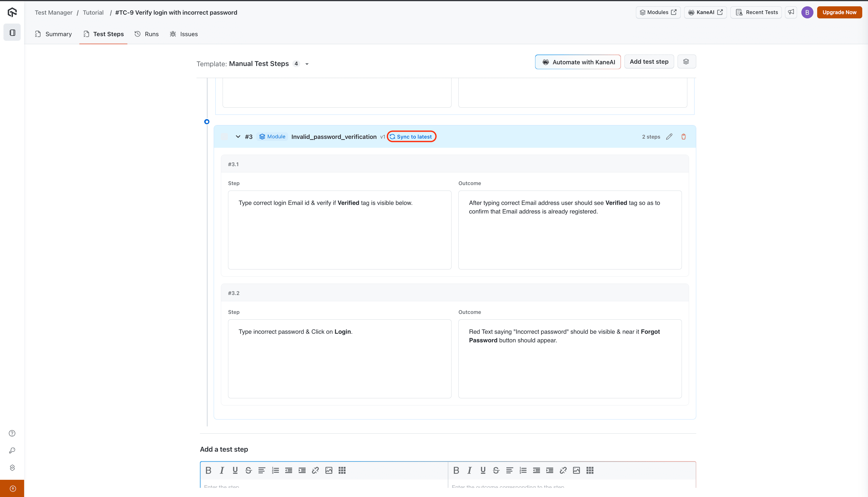Select the checkbox for step #3

tap(224, 137)
